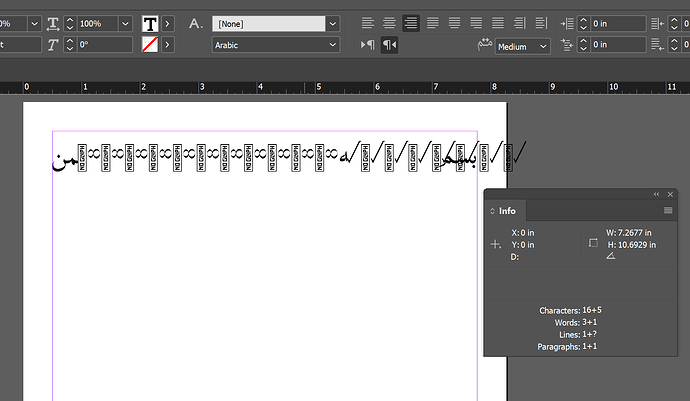Screen dimensions: 690x401
Task: Decrease Last Line Right Indent stepper
Action: point(674,48)
